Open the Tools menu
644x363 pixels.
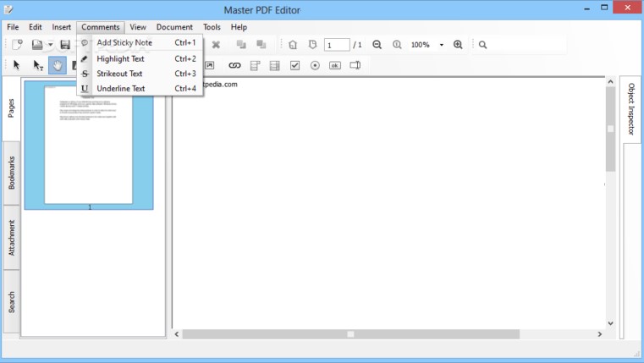click(212, 27)
